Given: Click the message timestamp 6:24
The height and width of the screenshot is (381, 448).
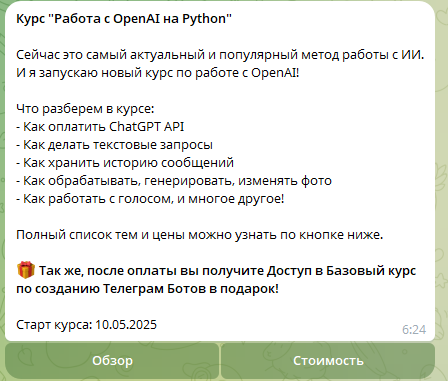Looking at the screenshot, I should (414, 330).
